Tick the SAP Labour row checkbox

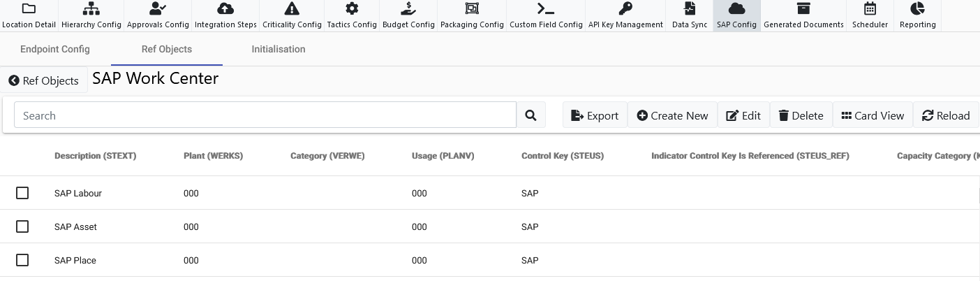point(22,193)
